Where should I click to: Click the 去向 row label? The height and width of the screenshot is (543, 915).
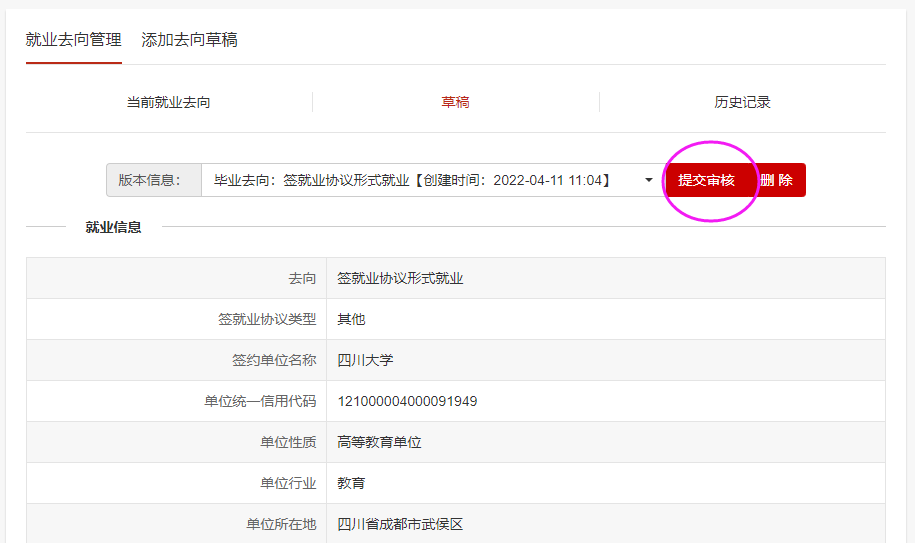tap(302, 278)
